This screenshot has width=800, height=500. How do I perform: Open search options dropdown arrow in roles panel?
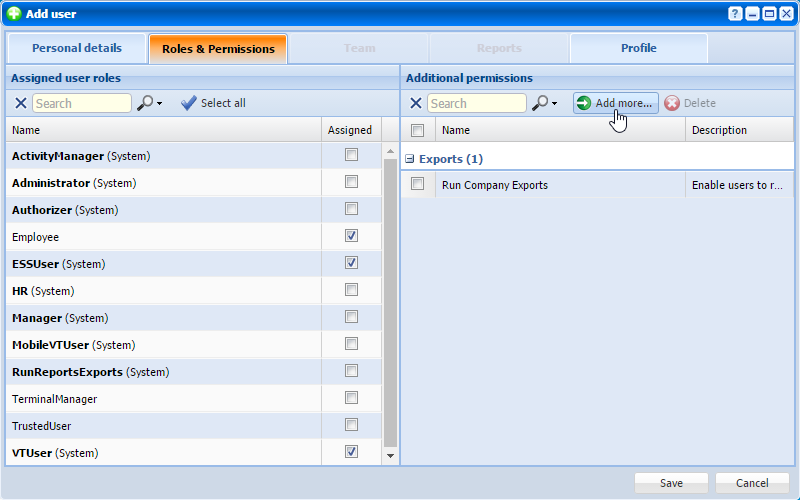[160, 104]
